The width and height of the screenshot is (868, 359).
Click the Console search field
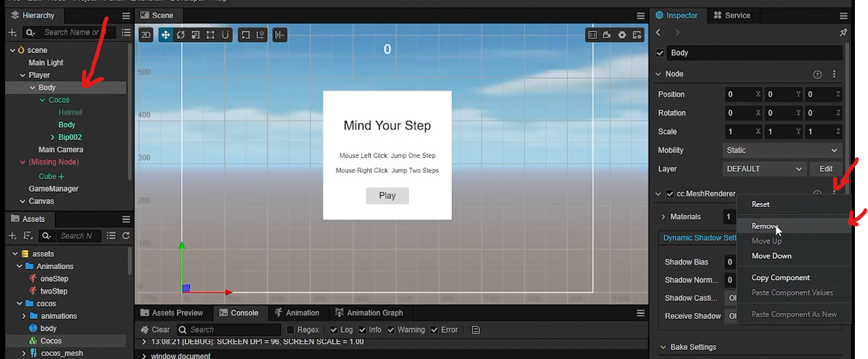[x=229, y=330]
